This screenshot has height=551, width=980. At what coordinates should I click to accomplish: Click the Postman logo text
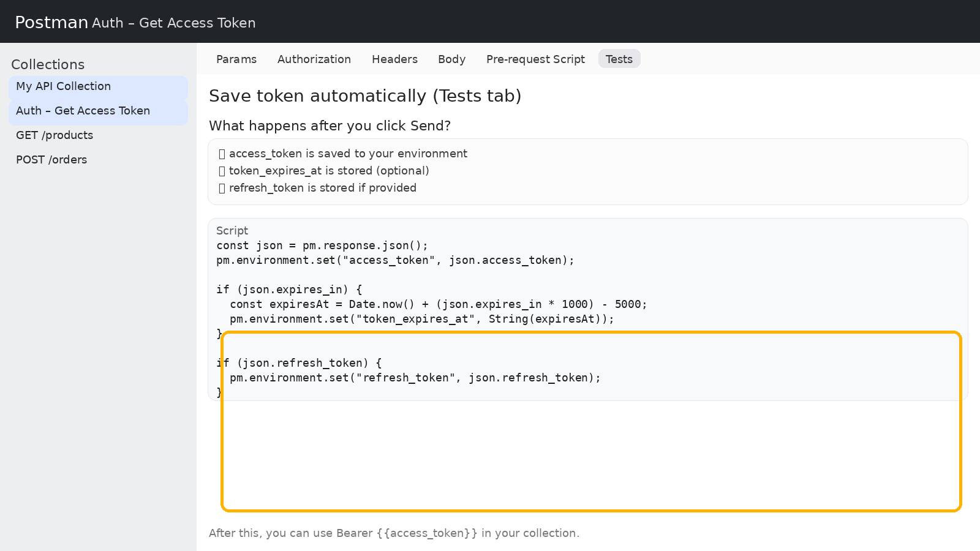[x=51, y=23]
